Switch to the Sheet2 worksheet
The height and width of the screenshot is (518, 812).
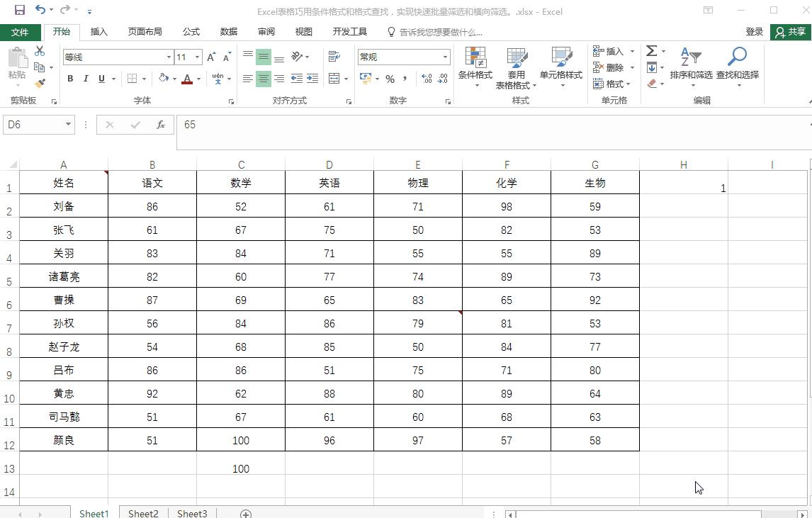(x=143, y=513)
